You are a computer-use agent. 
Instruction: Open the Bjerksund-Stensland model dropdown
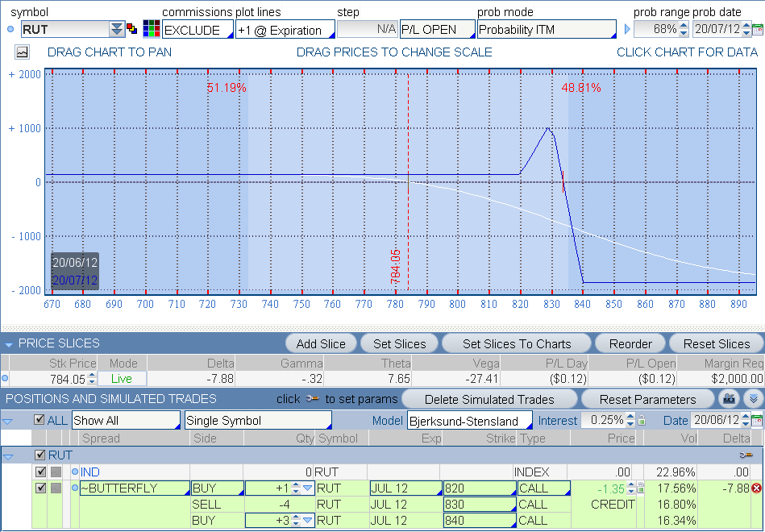(469, 420)
